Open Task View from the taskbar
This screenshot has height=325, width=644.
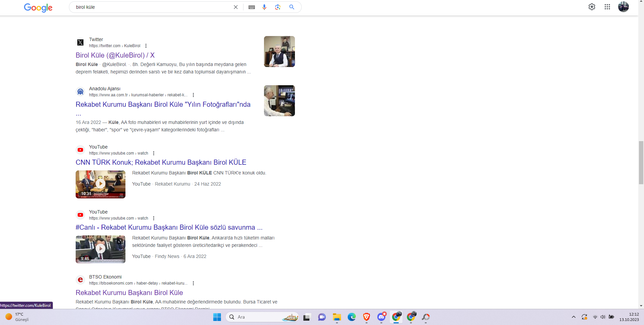click(306, 317)
